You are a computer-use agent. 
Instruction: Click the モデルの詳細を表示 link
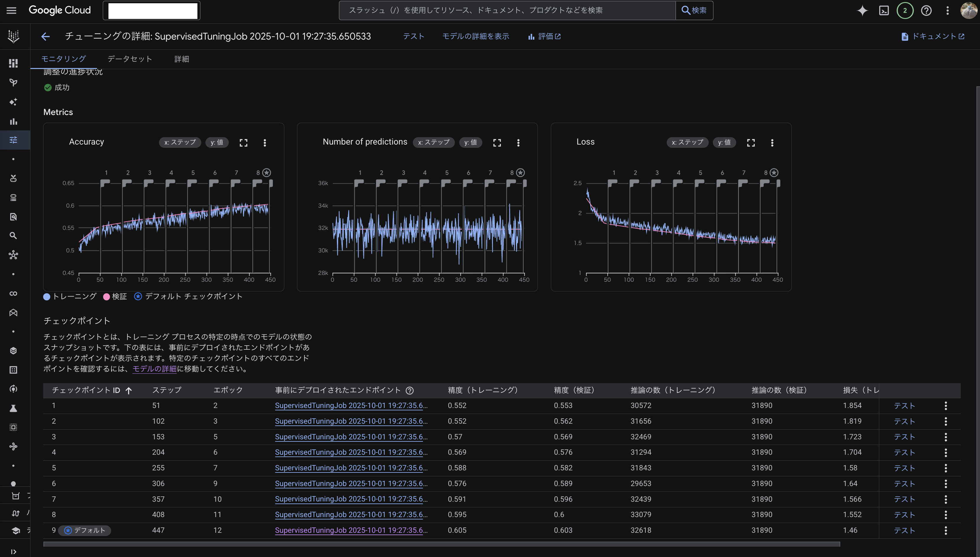click(x=475, y=36)
